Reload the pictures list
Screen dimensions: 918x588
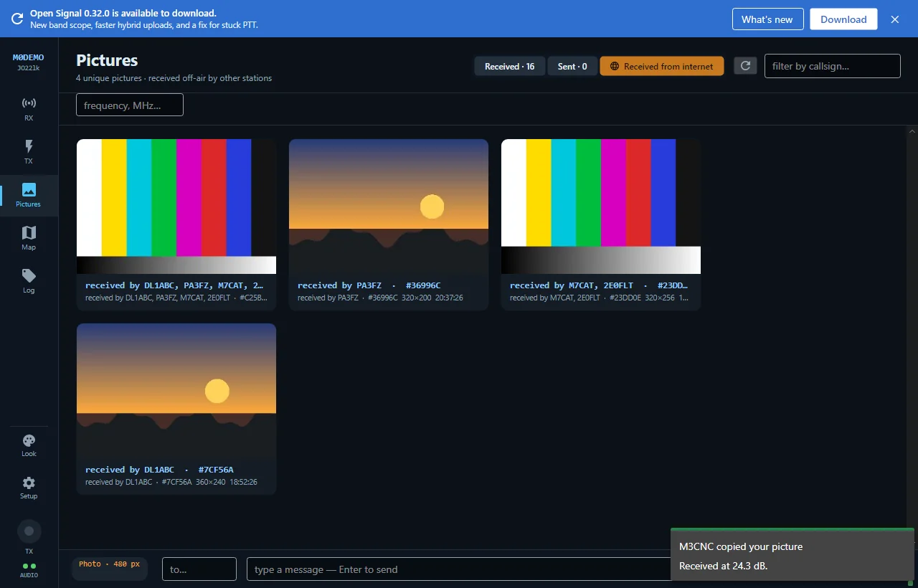pyautogui.click(x=745, y=66)
